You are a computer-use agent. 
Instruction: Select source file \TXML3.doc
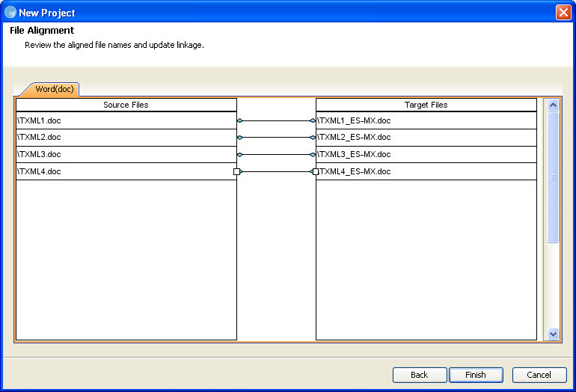coord(126,154)
